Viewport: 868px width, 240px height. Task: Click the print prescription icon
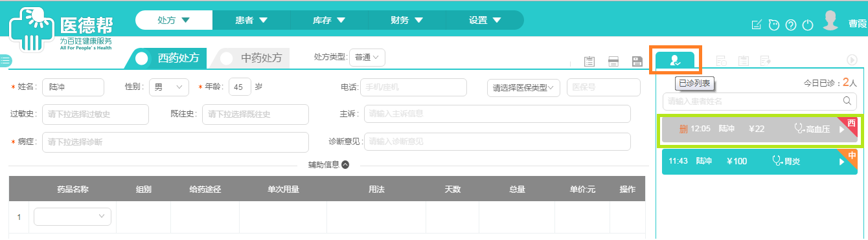[x=613, y=61]
